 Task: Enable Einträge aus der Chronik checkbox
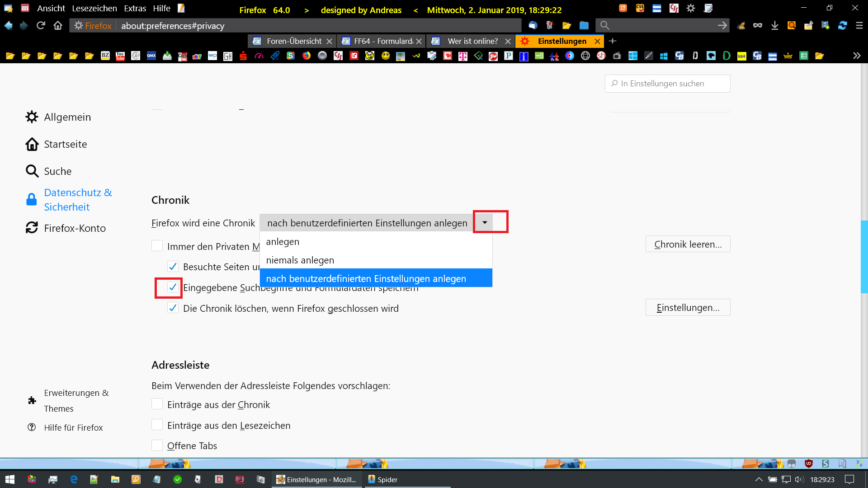[x=157, y=404]
